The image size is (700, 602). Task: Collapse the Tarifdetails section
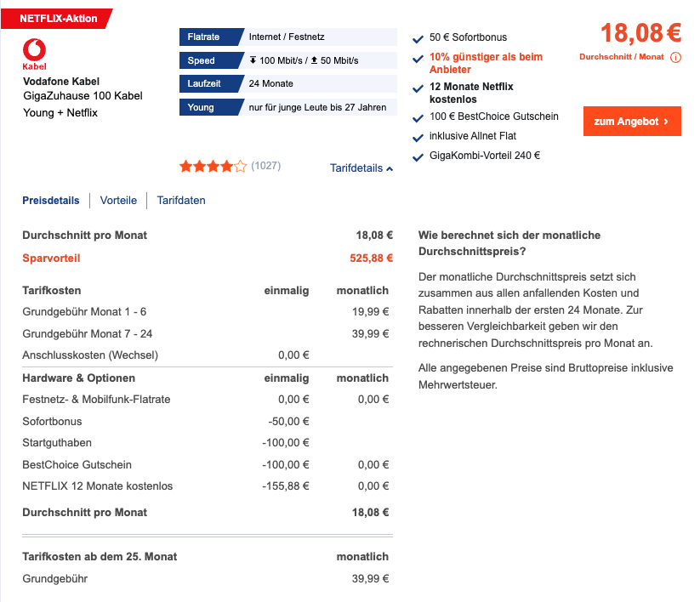(361, 168)
